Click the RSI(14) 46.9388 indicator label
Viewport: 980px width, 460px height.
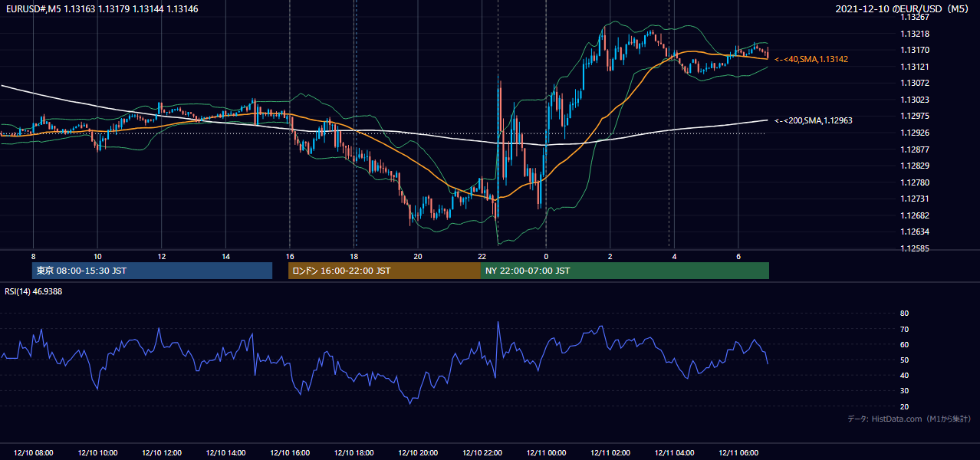coord(34,291)
